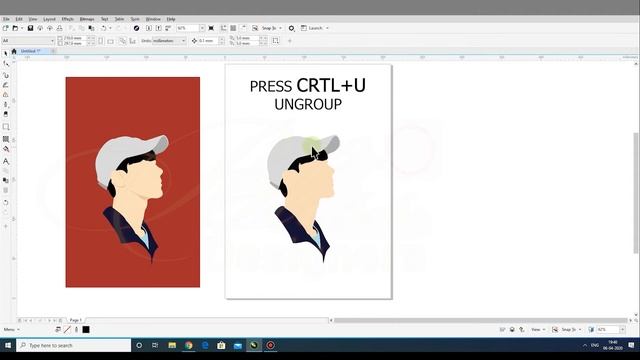The image size is (640, 360).
Task: Open the Layout menu
Action: point(49,19)
